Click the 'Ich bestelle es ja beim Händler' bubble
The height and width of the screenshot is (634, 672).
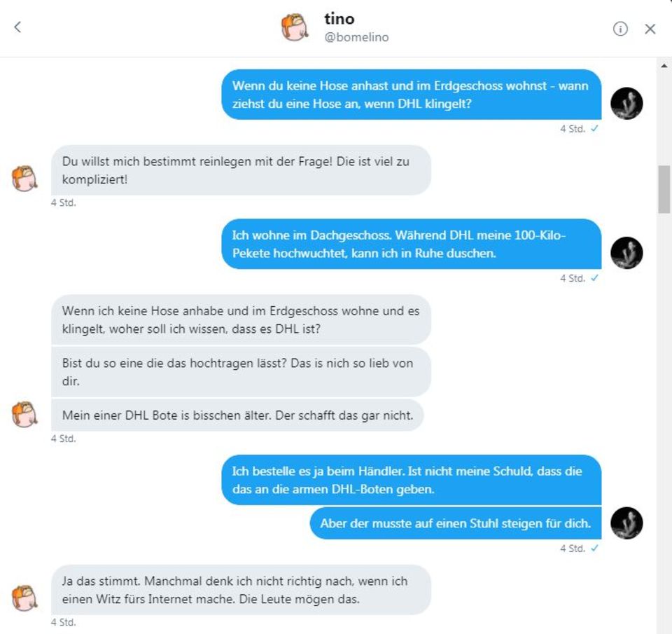[x=411, y=480]
